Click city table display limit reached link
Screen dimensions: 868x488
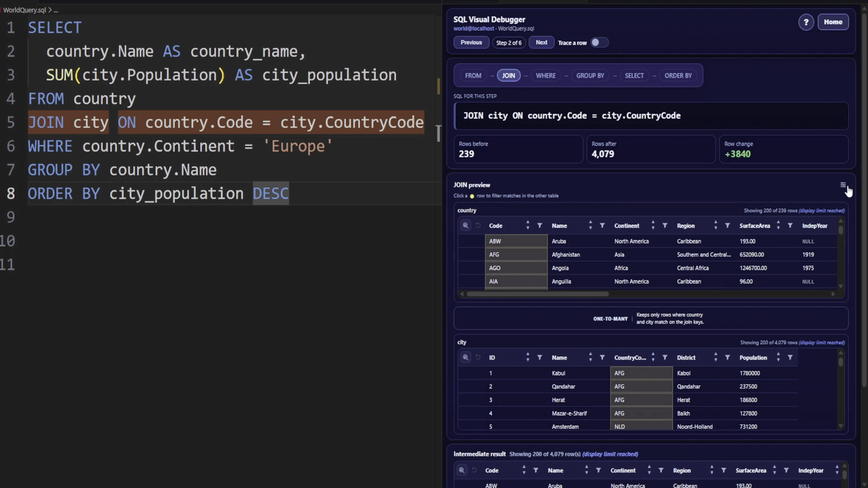(x=822, y=343)
